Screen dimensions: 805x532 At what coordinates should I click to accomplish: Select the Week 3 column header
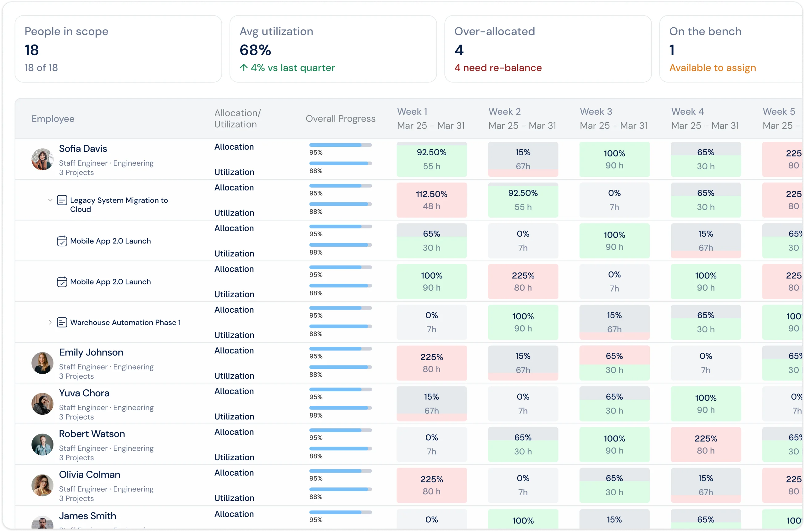coord(613,118)
